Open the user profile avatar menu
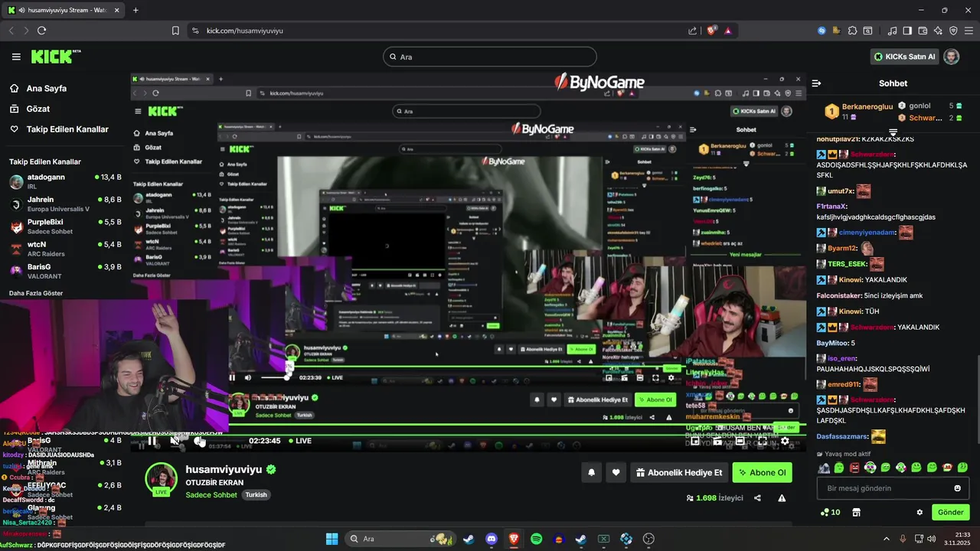980x551 pixels. coord(952,57)
